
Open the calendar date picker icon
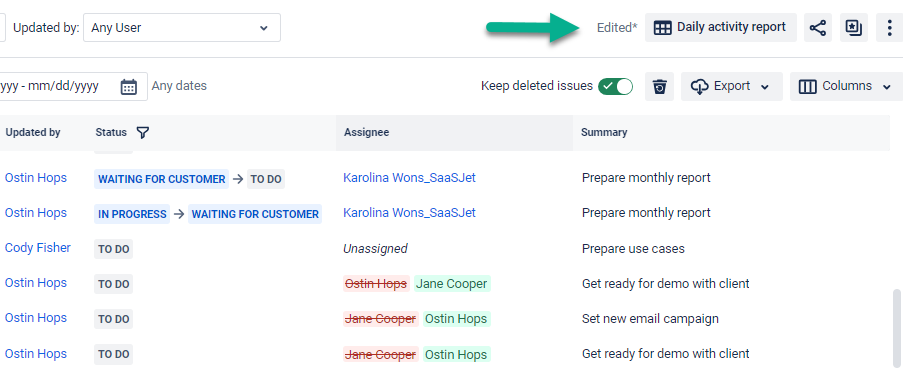128,86
